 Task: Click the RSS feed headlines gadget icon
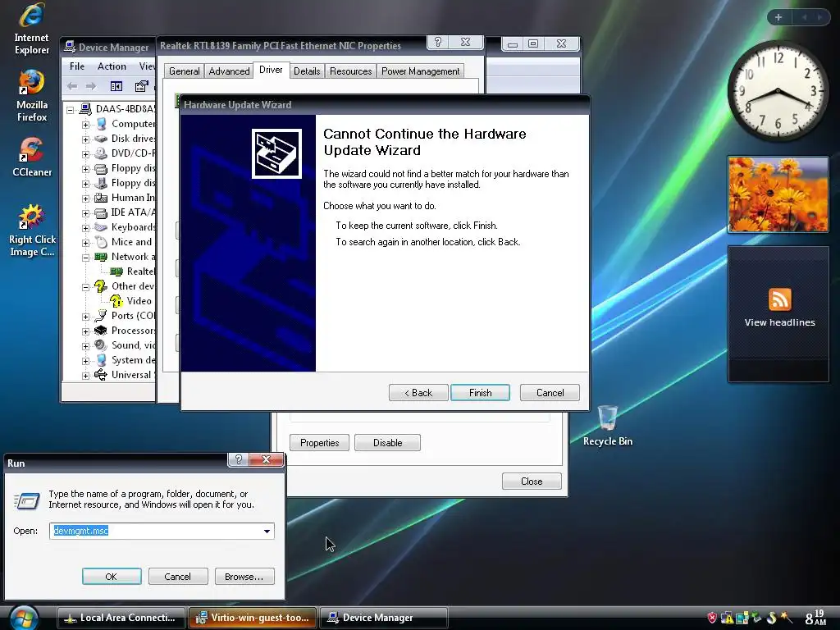[x=779, y=299]
